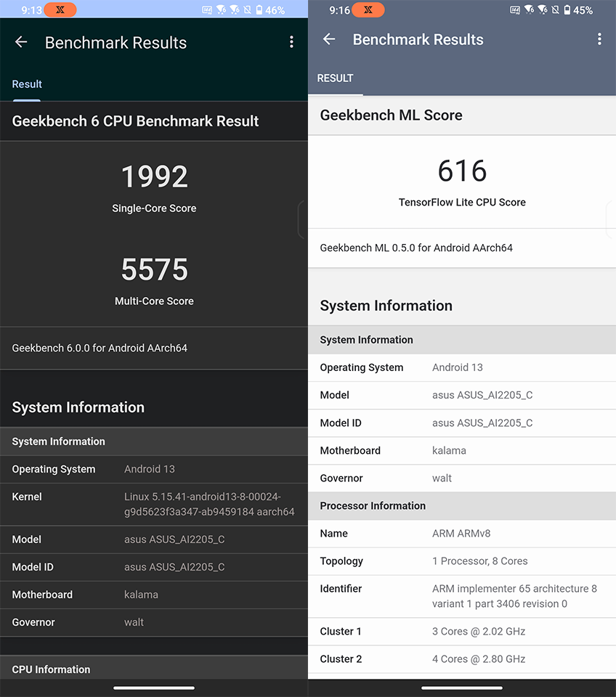Tap 'Single-Core Score' label
The height and width of the screenshot is (697, 616).
[x=154, y=208]
